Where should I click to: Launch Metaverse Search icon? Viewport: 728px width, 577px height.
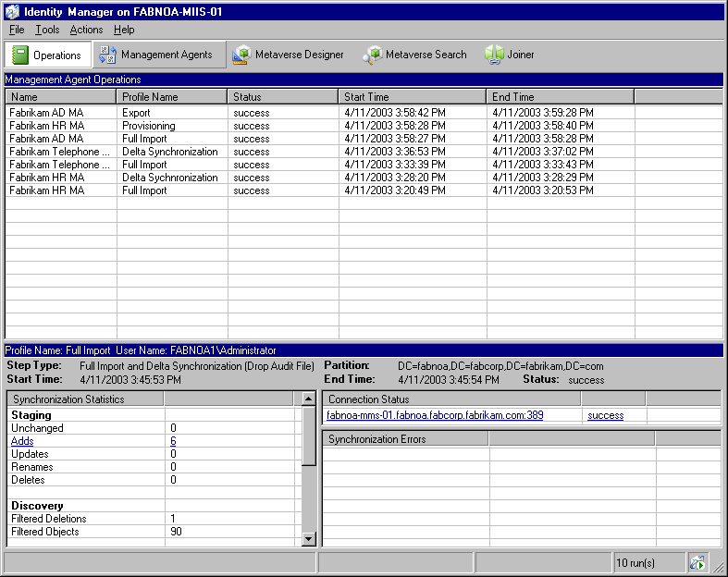click(x=372, y=55)
